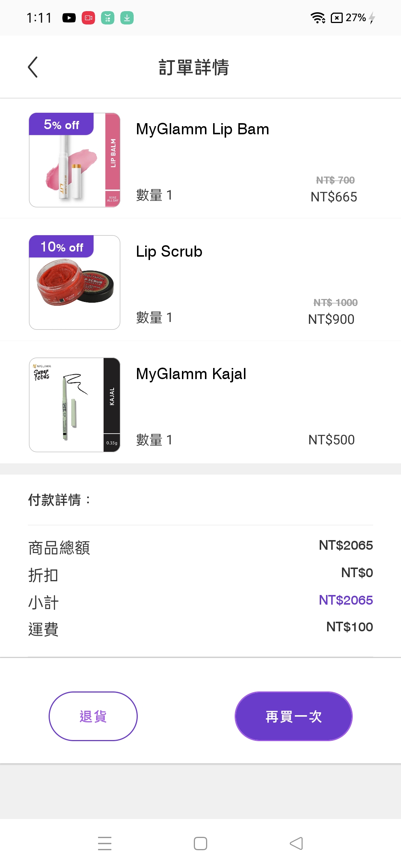Tap the green download notification icon
The width and height of the screenshot is (401, 868).
tap(127, 18)
